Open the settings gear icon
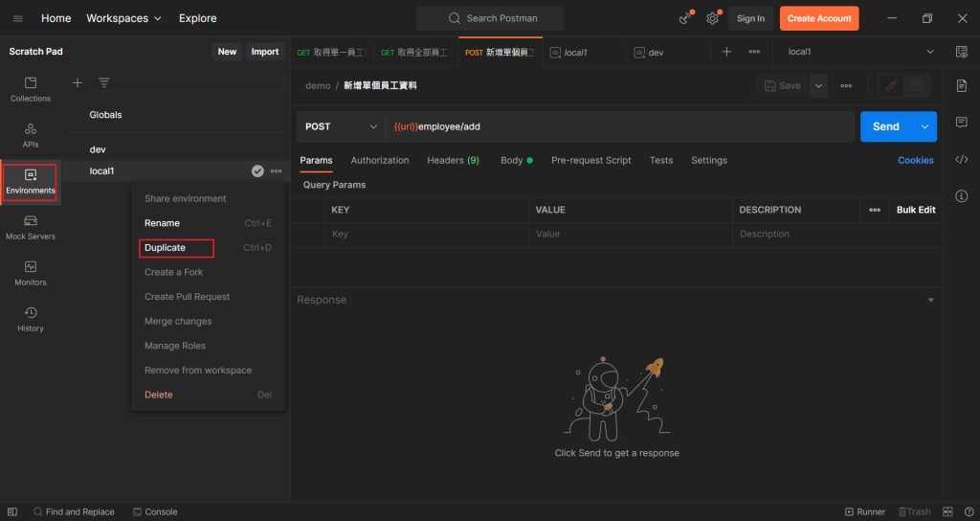Viewport: 980px width, 521px height. (712, 18)
